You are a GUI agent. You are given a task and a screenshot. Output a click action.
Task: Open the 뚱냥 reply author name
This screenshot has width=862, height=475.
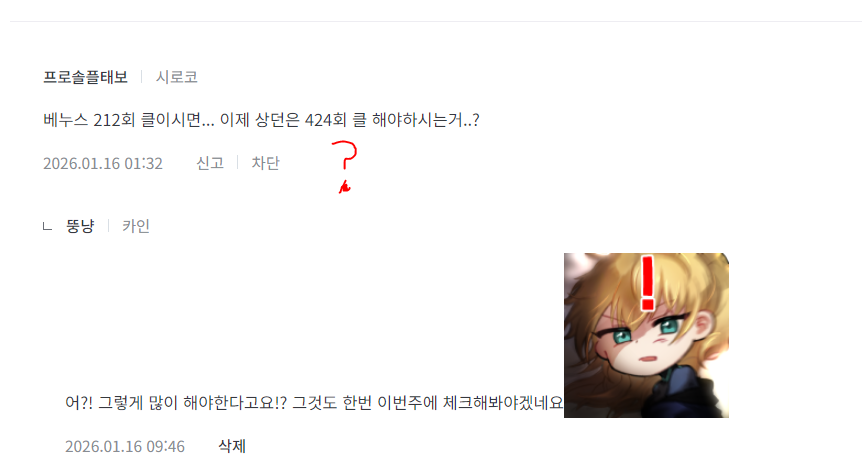80,226
